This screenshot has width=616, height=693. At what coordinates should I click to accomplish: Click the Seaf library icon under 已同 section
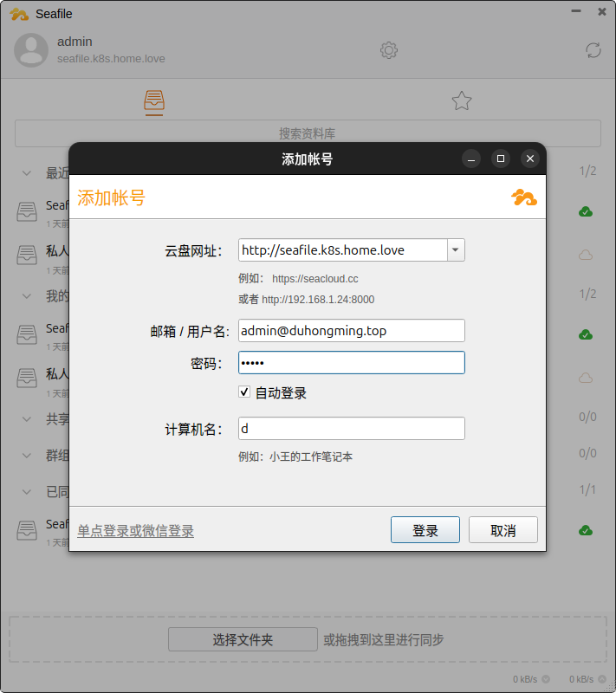(27, 530)
